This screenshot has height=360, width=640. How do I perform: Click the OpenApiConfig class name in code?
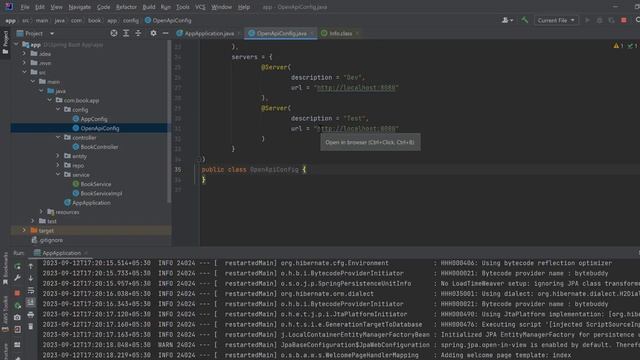click(274, 169)
